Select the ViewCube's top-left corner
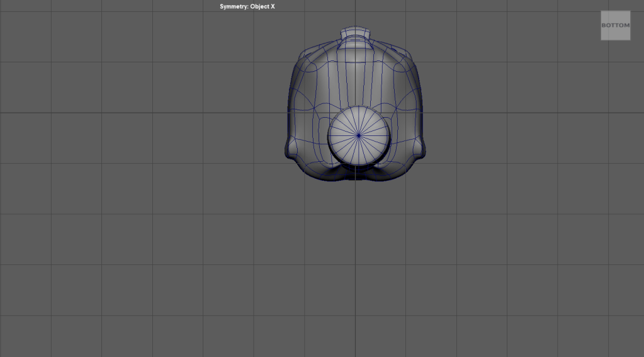The height and width of the screenshot is (357, 644). (x=602, y=12)
